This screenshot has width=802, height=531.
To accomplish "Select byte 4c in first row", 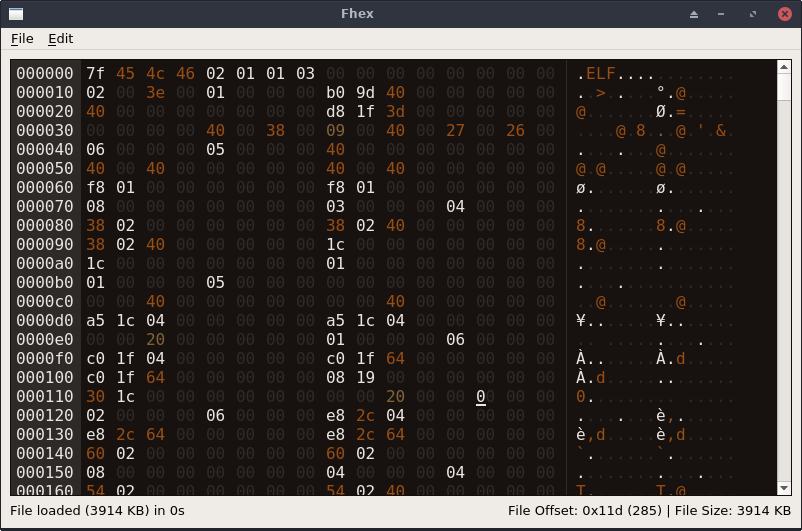I will click(x=155, y=74).
